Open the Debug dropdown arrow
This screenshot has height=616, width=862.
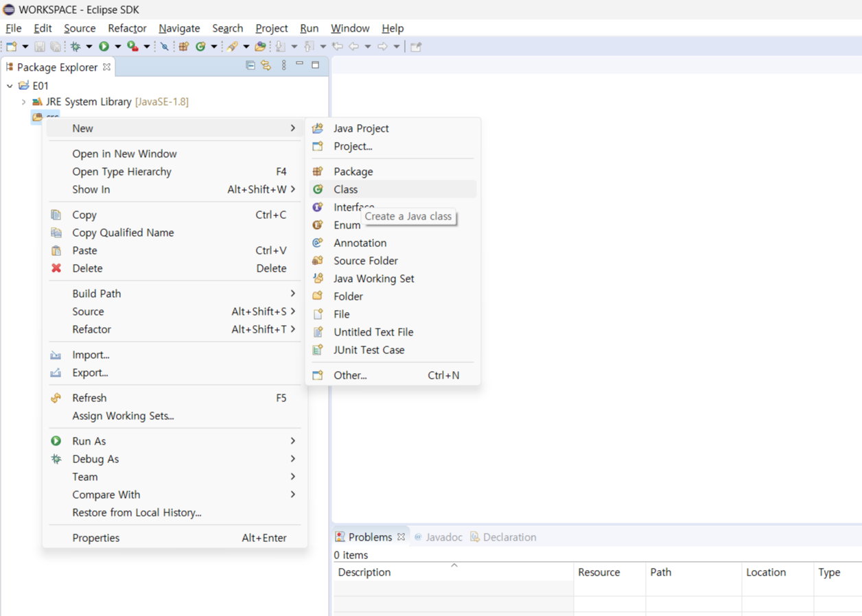point(89,47)
